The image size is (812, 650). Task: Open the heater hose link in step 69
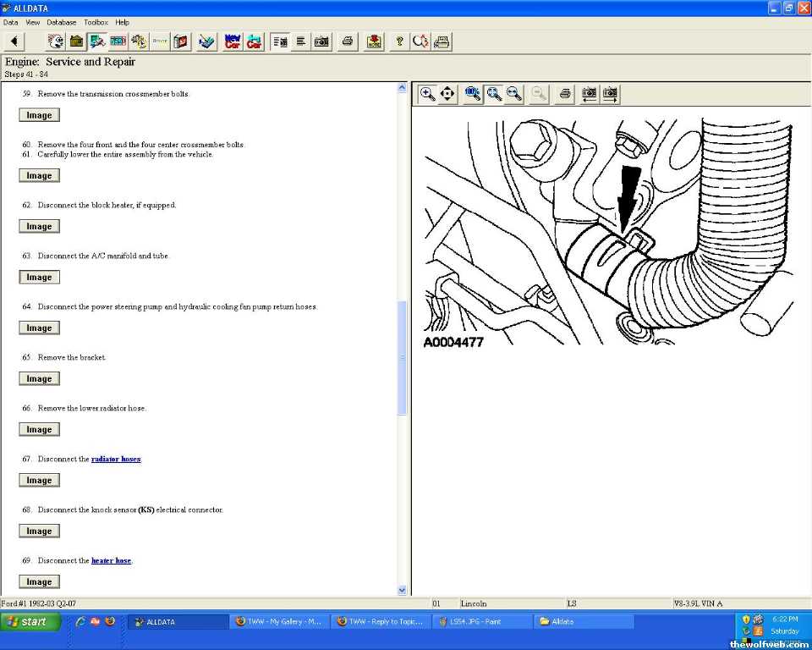click(111, 561)
